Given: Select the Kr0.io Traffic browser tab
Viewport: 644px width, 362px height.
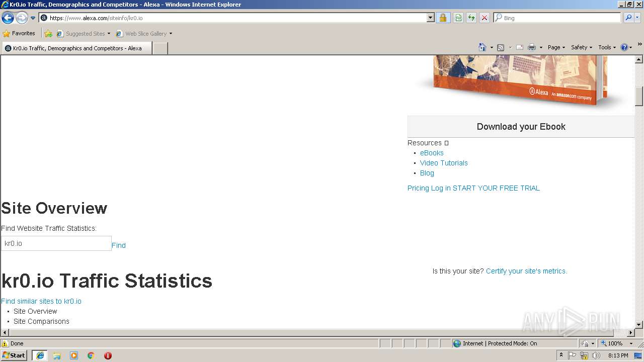Looking at the screenshot, I should coord(76,48).
